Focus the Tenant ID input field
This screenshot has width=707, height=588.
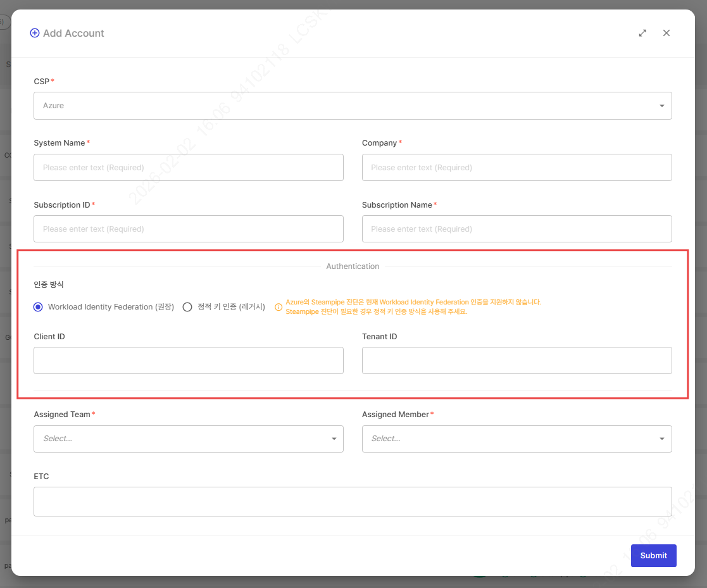(x=516, y=361)
